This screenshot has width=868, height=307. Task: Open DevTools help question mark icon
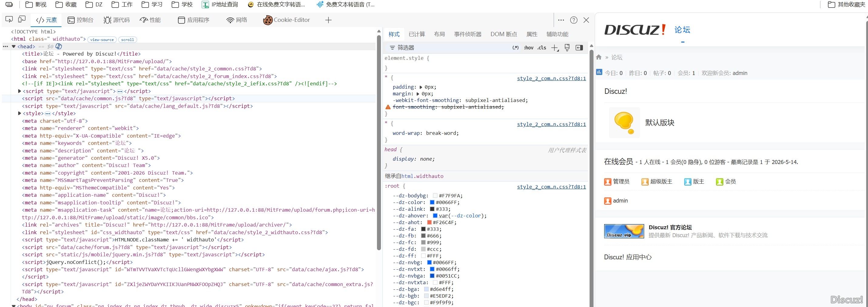click(x=574, y=20)
